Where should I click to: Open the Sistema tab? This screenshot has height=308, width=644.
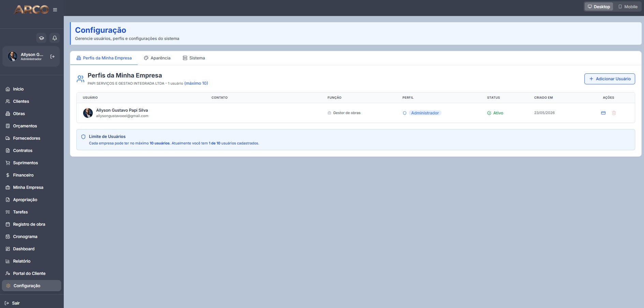click(194, 58)
